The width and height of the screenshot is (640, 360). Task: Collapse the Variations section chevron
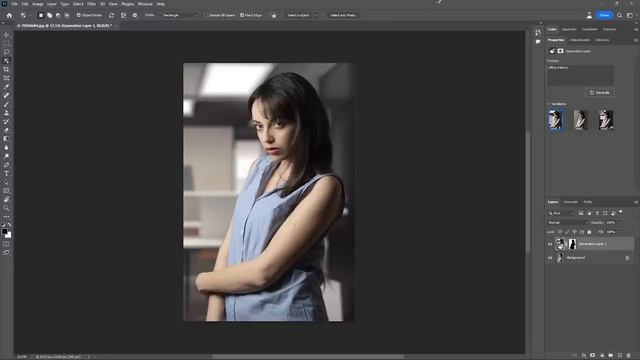click(549, 104)
